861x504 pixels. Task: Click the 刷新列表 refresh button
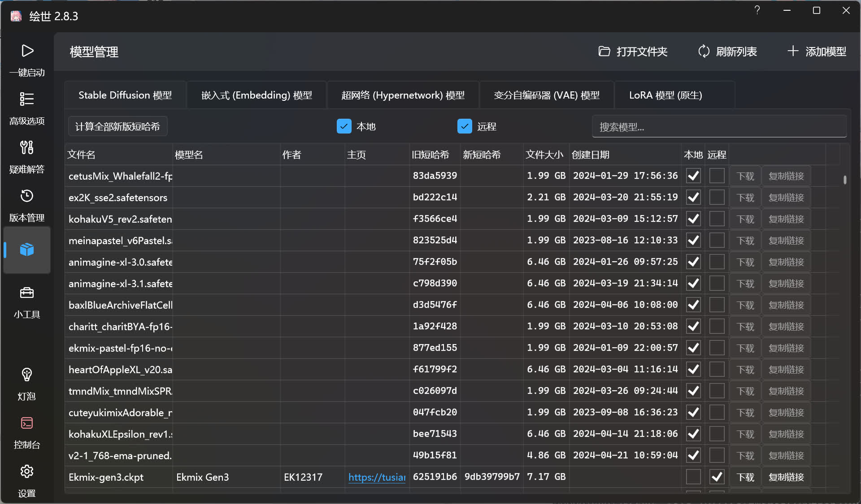coord(728,52)
